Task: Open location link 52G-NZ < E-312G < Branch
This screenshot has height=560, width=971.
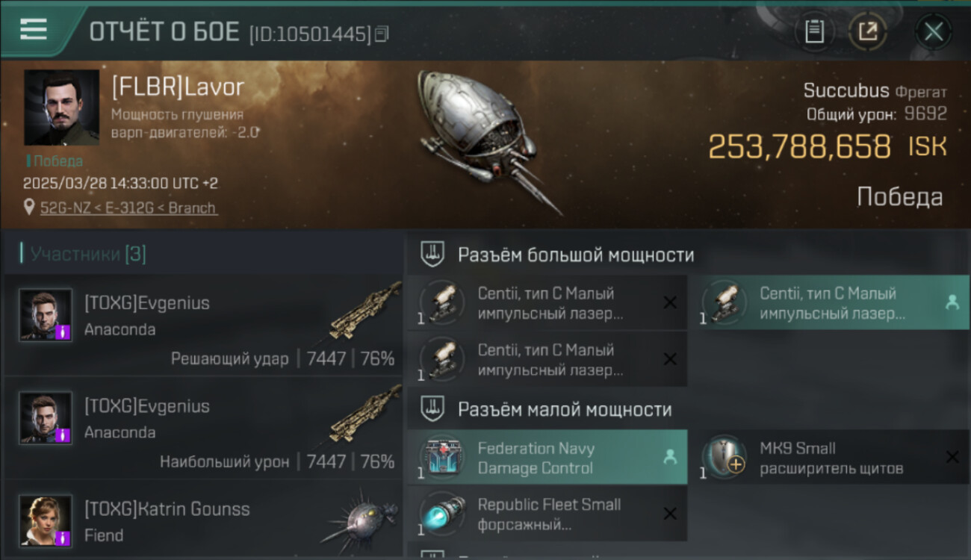Action: (x=128, y=208)
